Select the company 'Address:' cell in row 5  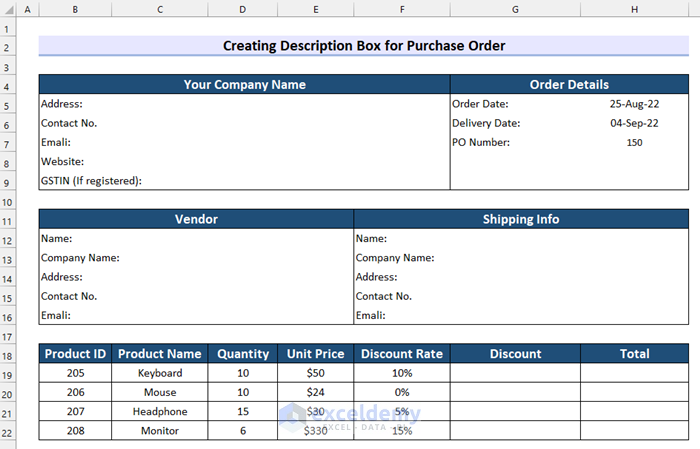(x=245, y=104)
